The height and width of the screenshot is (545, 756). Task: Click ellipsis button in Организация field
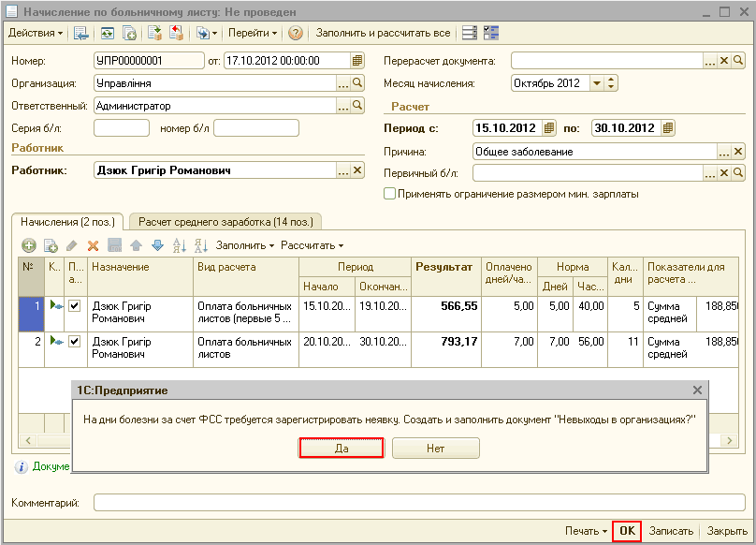tap(343, 83)
